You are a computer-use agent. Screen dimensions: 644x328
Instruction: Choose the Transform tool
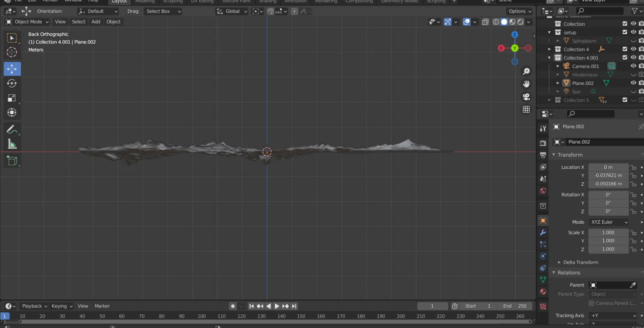coord(12,112)
